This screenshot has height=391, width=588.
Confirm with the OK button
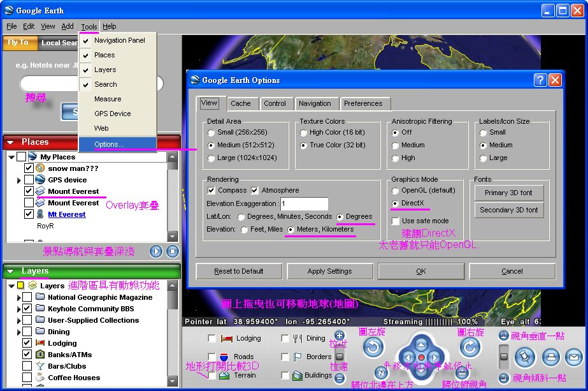click(x=420, y=271)
